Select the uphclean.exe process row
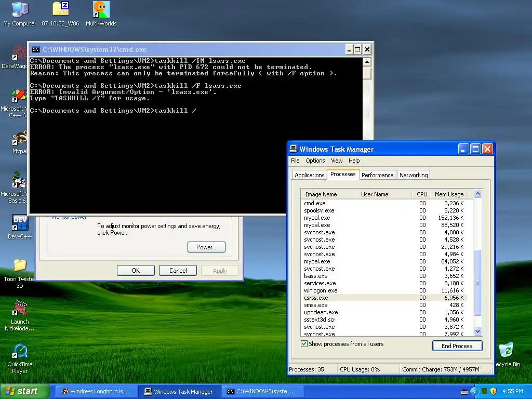The height and width of the screenshot is (399, 532). pyautogui.click(x=384, y=312)
